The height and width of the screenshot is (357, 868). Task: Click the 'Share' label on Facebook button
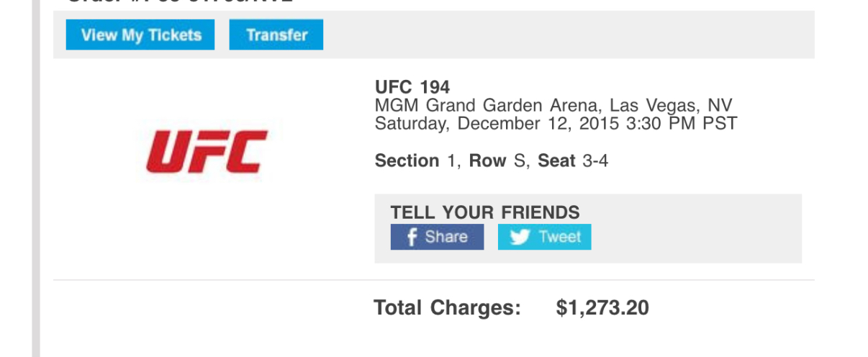446,237
